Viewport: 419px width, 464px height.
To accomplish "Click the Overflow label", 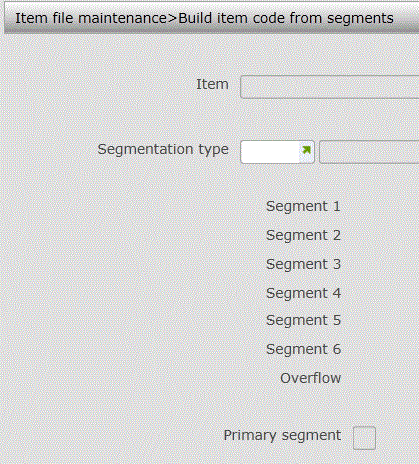I will 311,378.
